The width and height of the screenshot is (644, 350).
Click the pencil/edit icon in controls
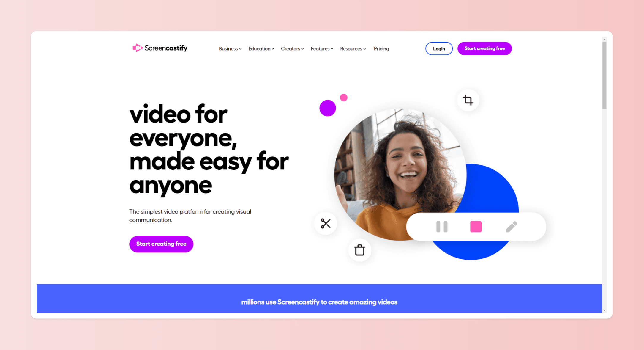pos(512,226)
